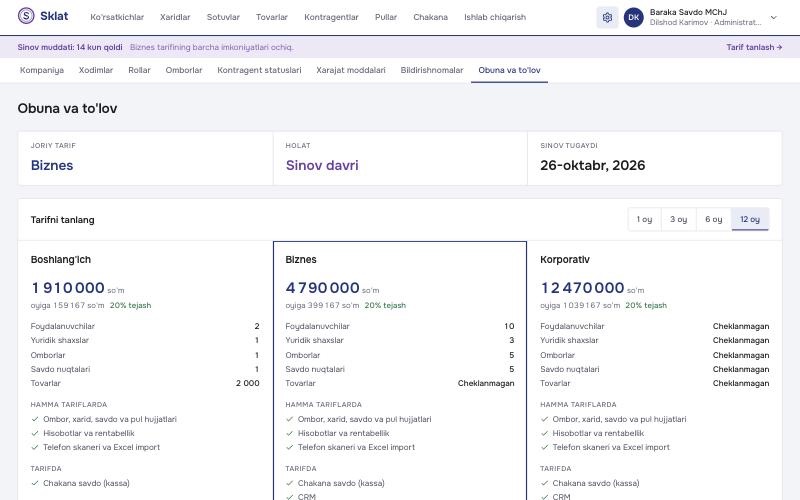Choose the 3 oy billing period
Screen dimensions: 800x500
pyautogui.click(x=679, y=219)
